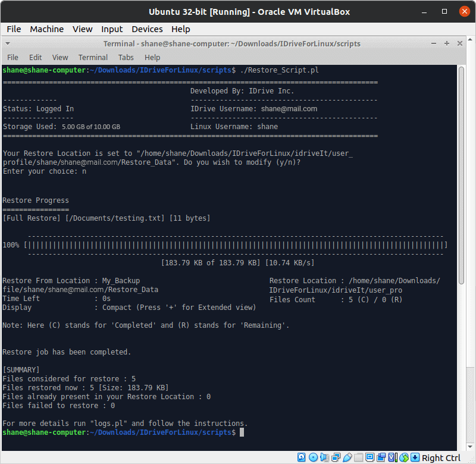The width and height of the screenshot is (476, 464).
Task: Open the VirtualBox View menu
Action: click(82, 29)
